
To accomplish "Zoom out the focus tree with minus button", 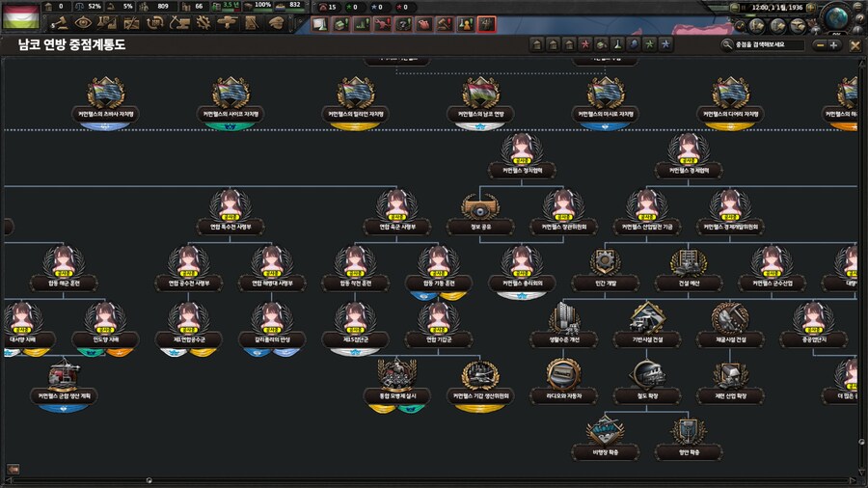I will [x=820, y=44].
